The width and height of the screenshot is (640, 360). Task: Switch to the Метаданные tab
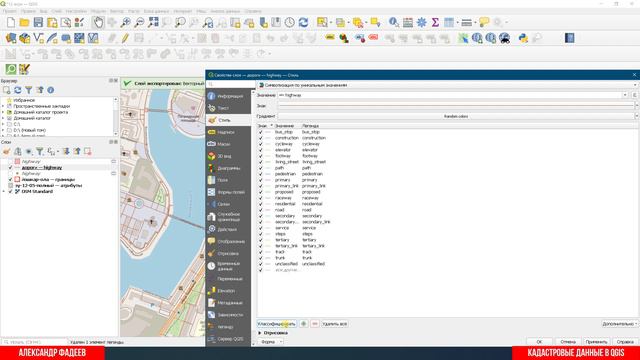(x=229, y=303)
